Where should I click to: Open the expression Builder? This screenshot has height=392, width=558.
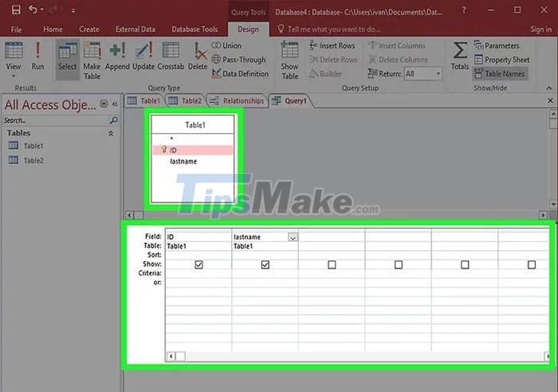325,73
